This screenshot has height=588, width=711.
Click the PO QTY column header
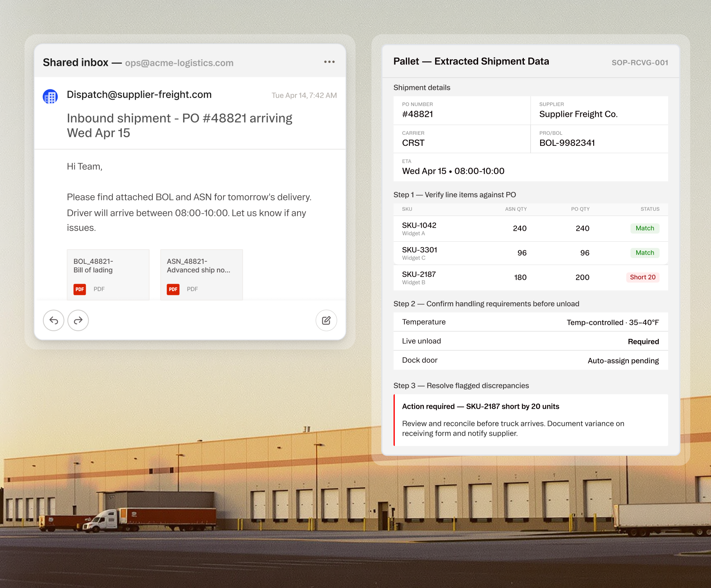pyautogui.click(x=580, y=209)
